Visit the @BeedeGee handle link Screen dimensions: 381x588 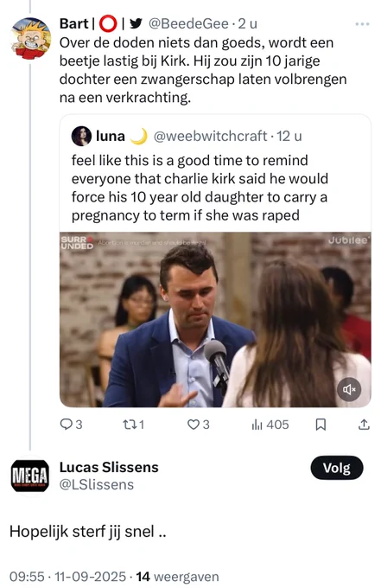pos(188,23)
